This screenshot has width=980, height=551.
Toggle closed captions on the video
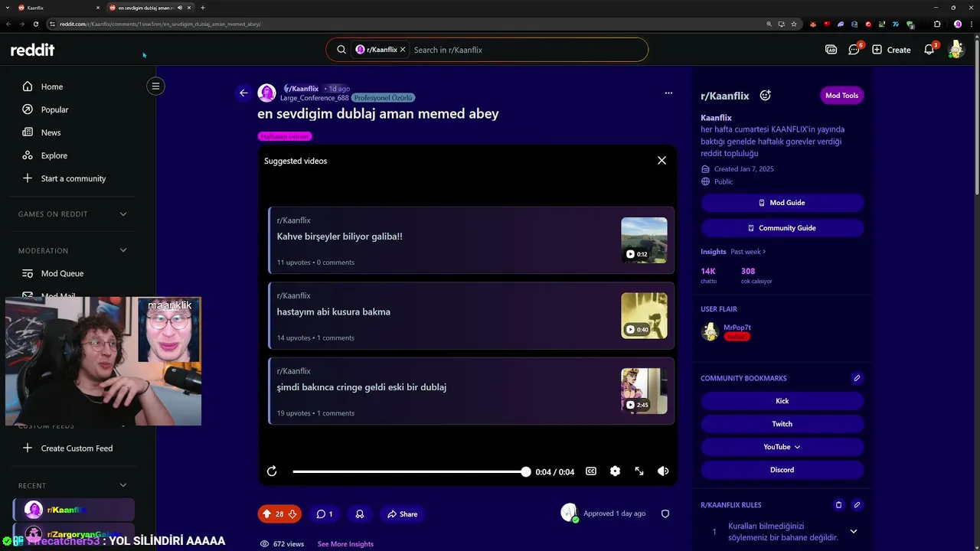[591, 471]
